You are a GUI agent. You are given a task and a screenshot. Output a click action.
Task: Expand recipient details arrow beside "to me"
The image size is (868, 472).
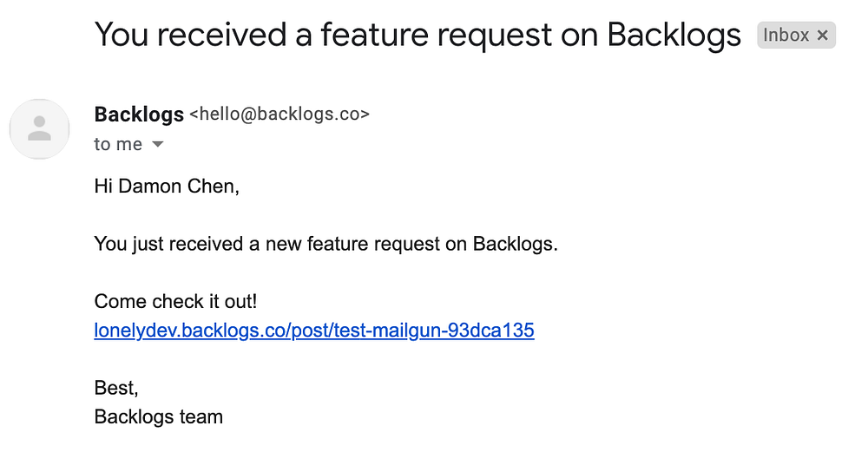click(x=157, y=145)
